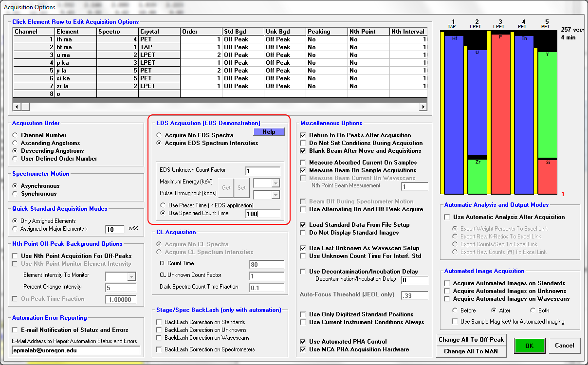Enable E-mail Notification of Status and Errors
588x365 pixels.
coord(16,330)
